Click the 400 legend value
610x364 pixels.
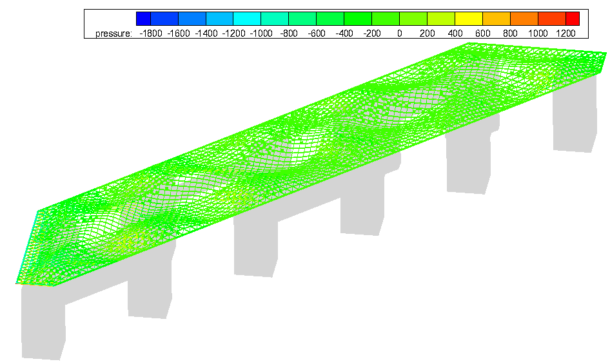pos(455,34)
